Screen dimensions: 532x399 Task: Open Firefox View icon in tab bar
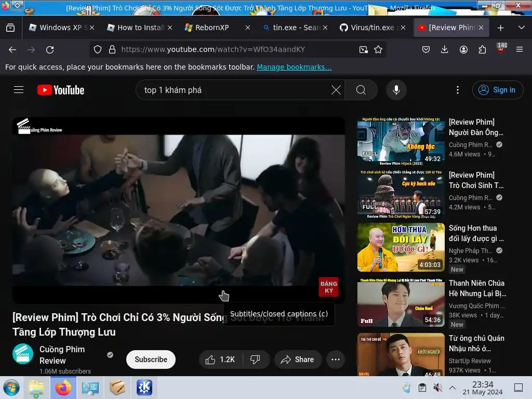click(10, 28)
